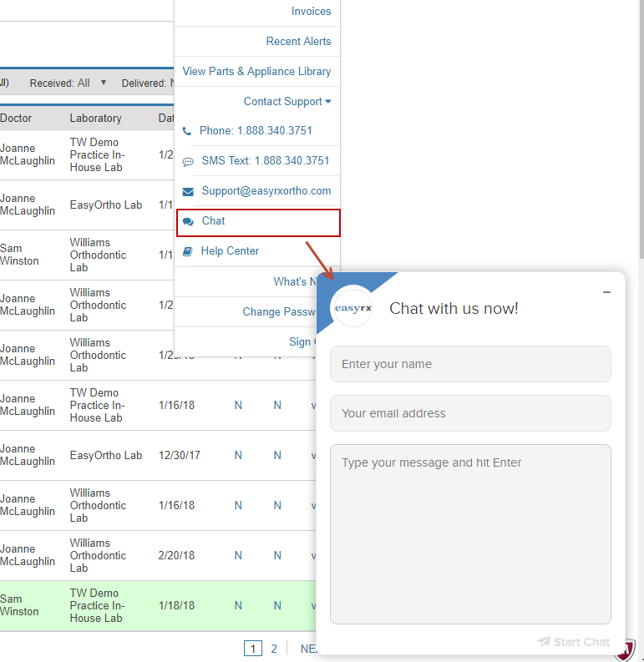Open Help Center menu item
The image size is (644, 662).
point(230,251)
